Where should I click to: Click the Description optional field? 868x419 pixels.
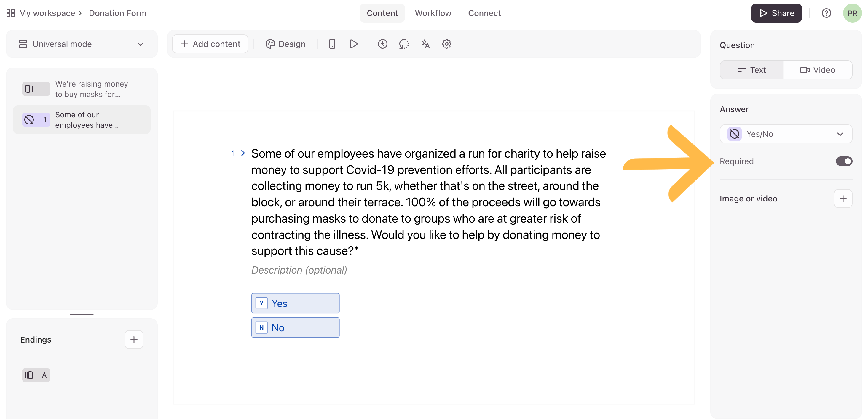click(x=299, y=270)
